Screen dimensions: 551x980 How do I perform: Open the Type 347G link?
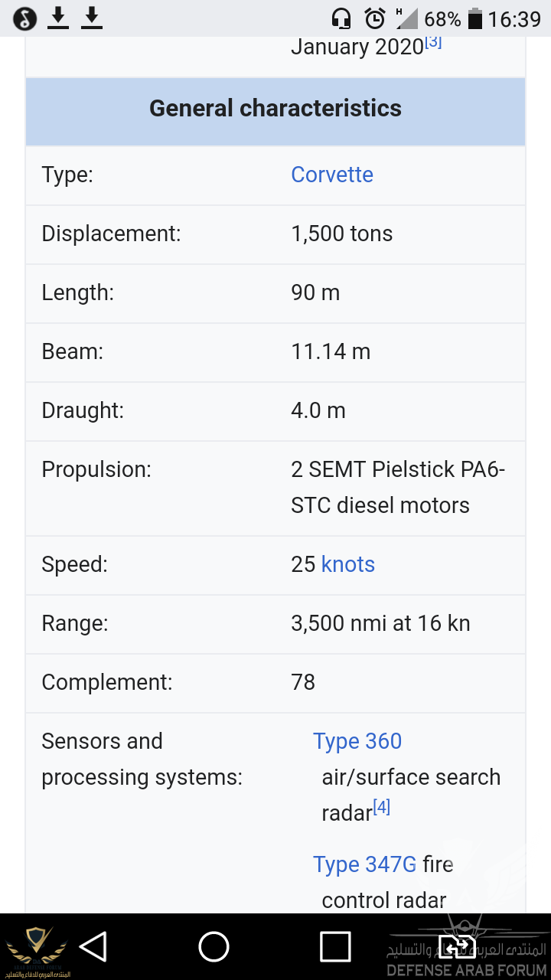click(x=365, y=864)
